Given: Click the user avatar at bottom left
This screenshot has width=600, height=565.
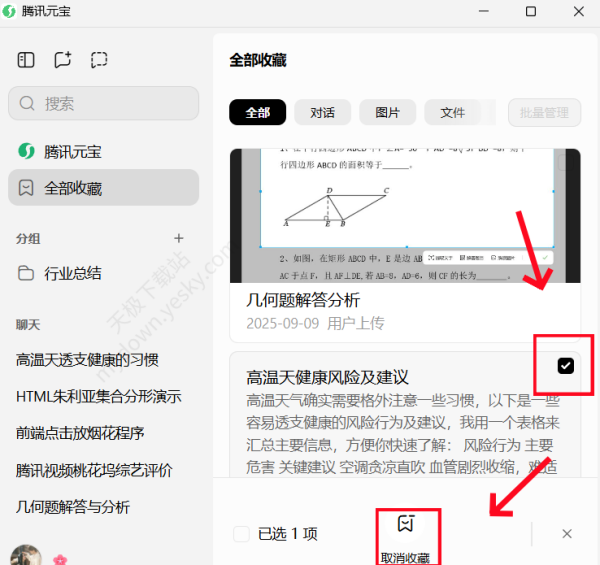Looking at the screenshot, I should coord(26,556).
